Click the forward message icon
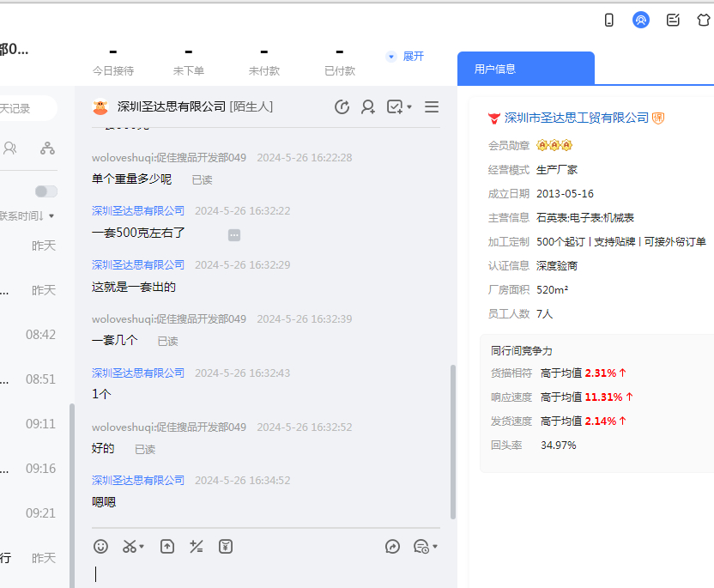 pos(393,546)
